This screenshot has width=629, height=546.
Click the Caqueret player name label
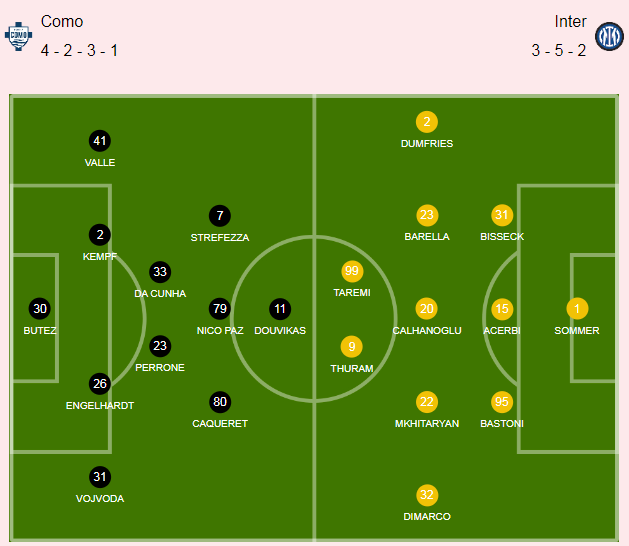[x=220, y=424]
